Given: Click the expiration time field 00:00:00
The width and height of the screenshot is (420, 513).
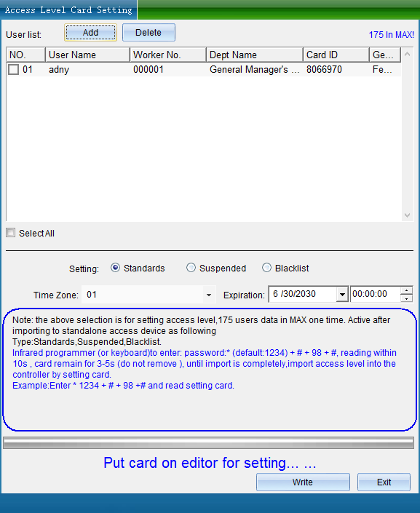Looking at the screenshot, I should click(375, 294).
